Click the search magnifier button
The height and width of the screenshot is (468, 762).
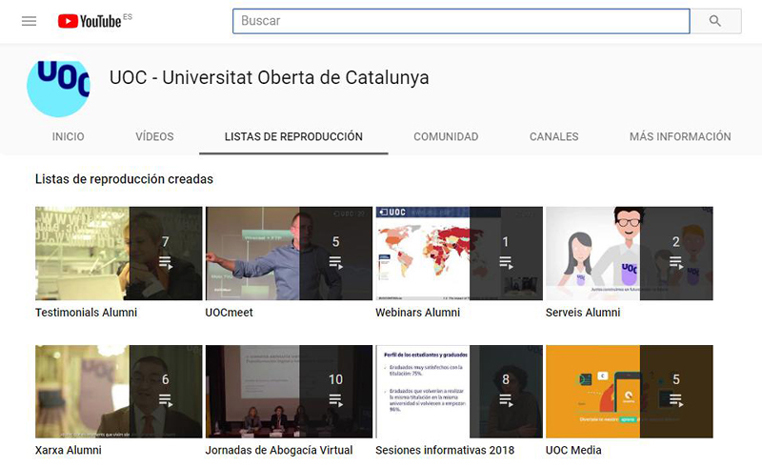715,21
